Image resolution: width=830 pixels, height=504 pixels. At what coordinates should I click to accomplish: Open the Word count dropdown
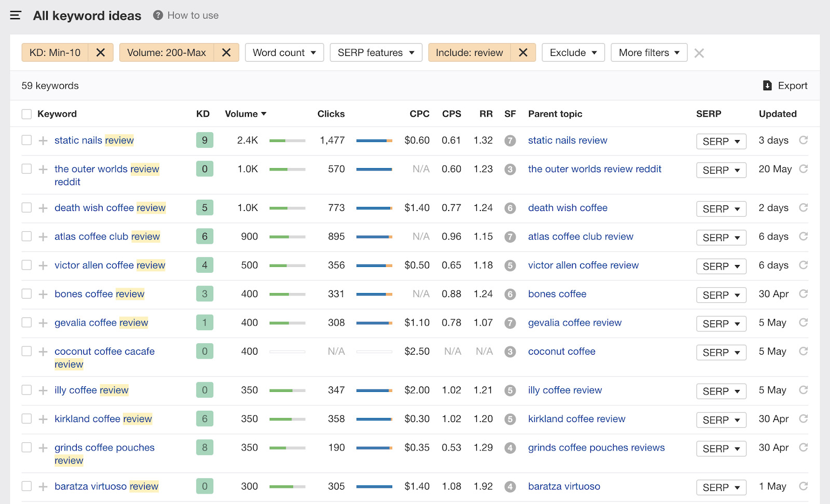pyautogui.click(x=284, y=52)
